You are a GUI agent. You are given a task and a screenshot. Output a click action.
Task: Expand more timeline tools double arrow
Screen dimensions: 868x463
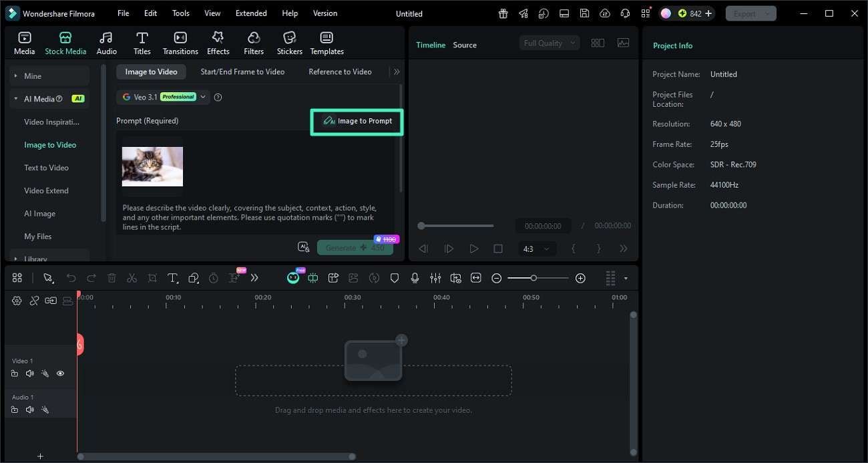point(254,278)
